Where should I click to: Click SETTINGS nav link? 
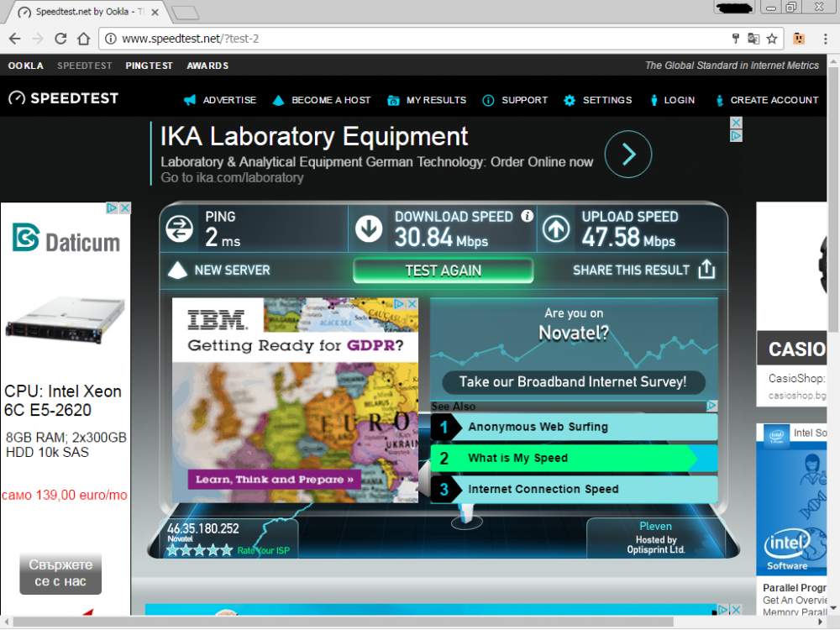pyautogui.click(x=607, y=100)
